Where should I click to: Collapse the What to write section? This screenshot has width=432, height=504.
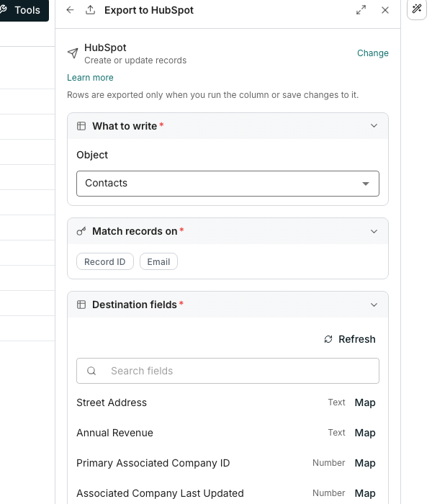pos(374,126)
